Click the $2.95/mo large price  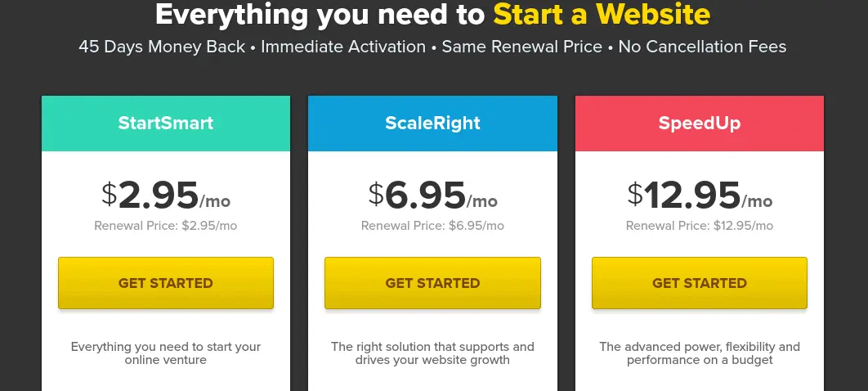pos(165,195)
